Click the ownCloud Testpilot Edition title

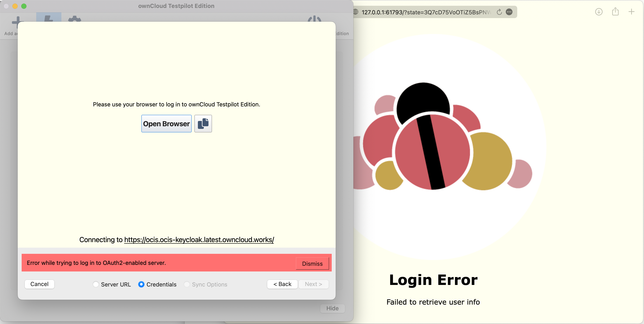pyautogui.click(x=176, y=6)
